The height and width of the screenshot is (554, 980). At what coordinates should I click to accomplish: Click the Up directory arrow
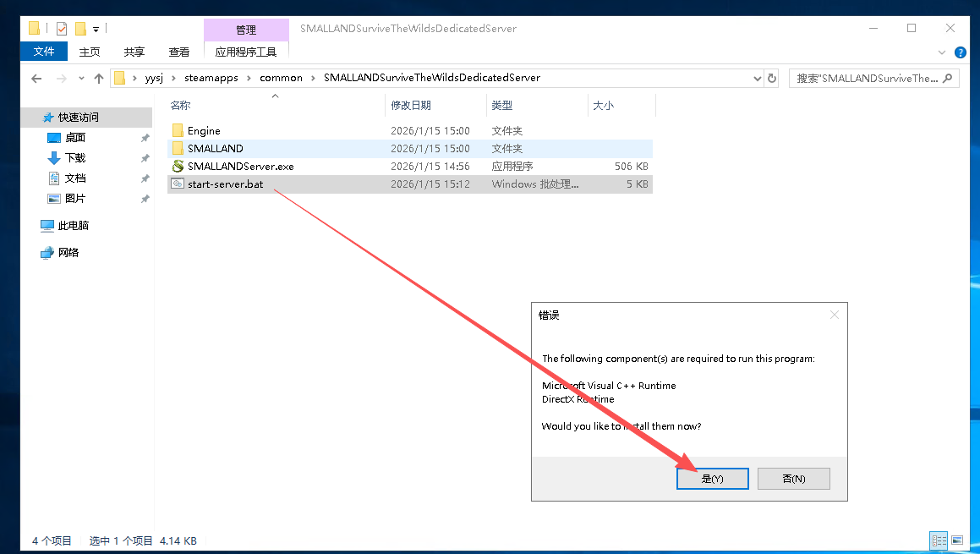(x=99, y=78)
